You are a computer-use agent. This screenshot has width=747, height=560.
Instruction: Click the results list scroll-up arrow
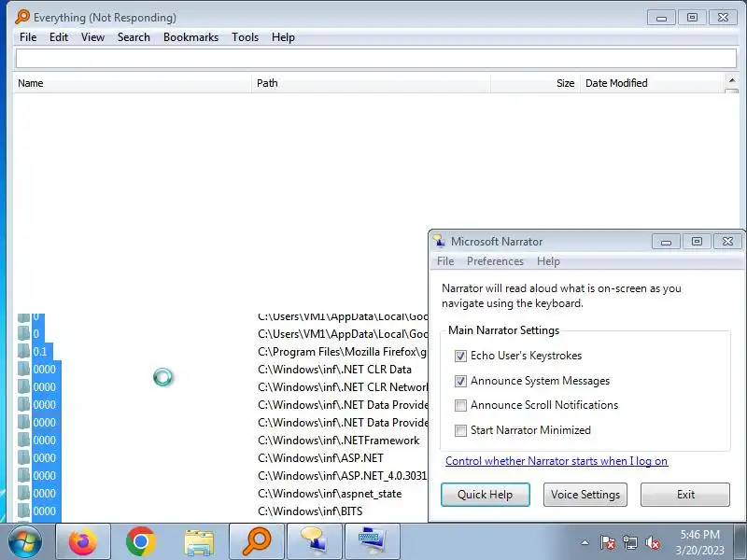point(732,80)
